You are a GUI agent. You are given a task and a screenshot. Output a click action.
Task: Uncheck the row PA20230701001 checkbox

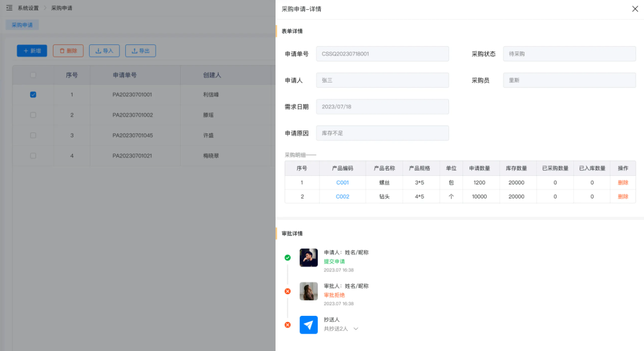point(33,95)
